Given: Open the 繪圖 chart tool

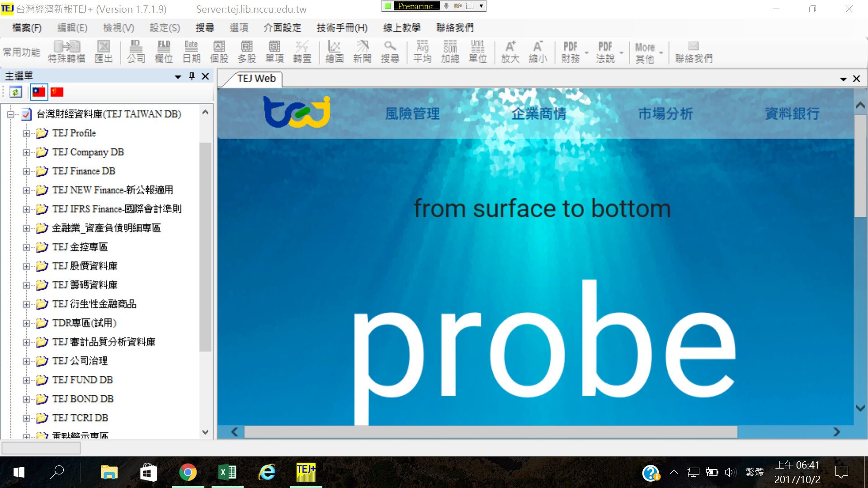Looking at the screenshot, I should tap(335, 52).
